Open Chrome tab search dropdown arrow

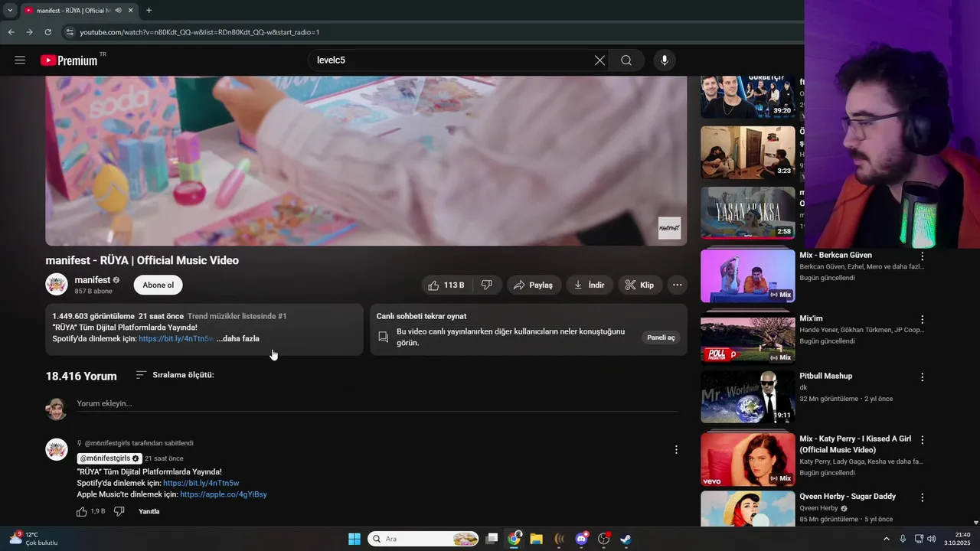click(10, 11)
